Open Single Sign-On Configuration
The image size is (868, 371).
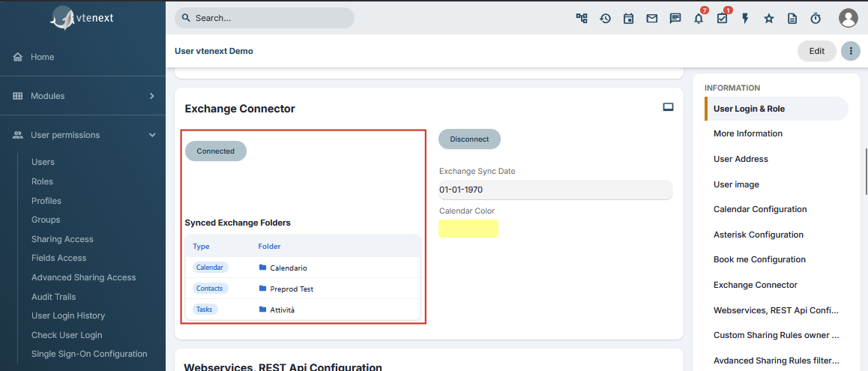89,354
